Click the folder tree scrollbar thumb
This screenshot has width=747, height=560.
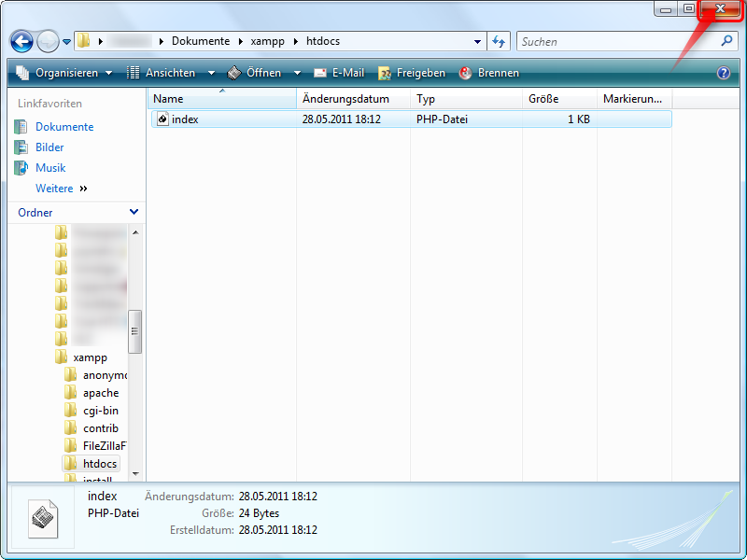click(134, 331)
